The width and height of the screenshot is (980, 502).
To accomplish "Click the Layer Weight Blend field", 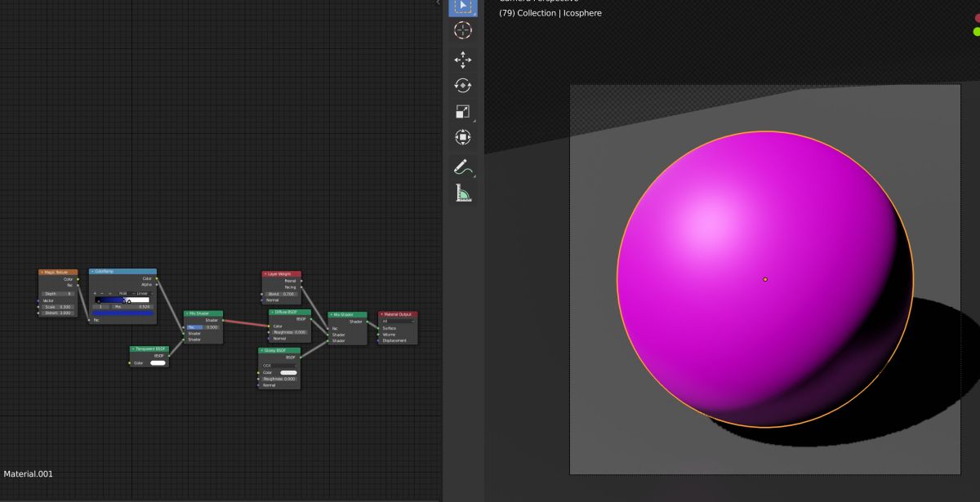I will (280, 294).
